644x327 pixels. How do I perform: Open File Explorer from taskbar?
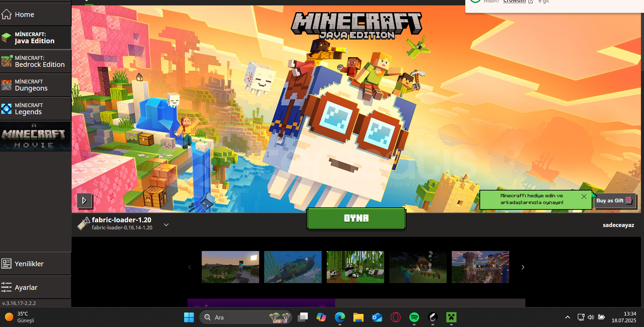(358, 317)
